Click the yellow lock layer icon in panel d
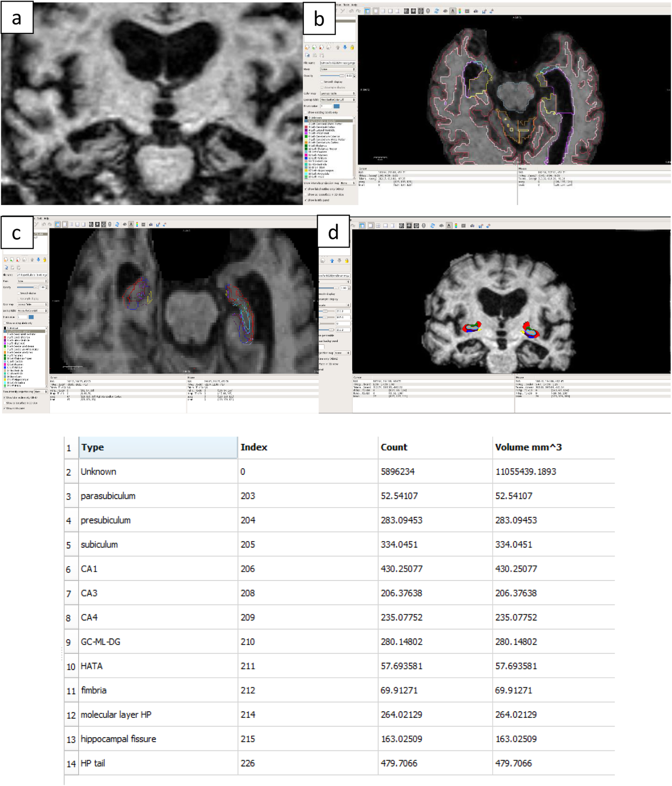Viewport: 672px width, 786px height. click(347, 261)
